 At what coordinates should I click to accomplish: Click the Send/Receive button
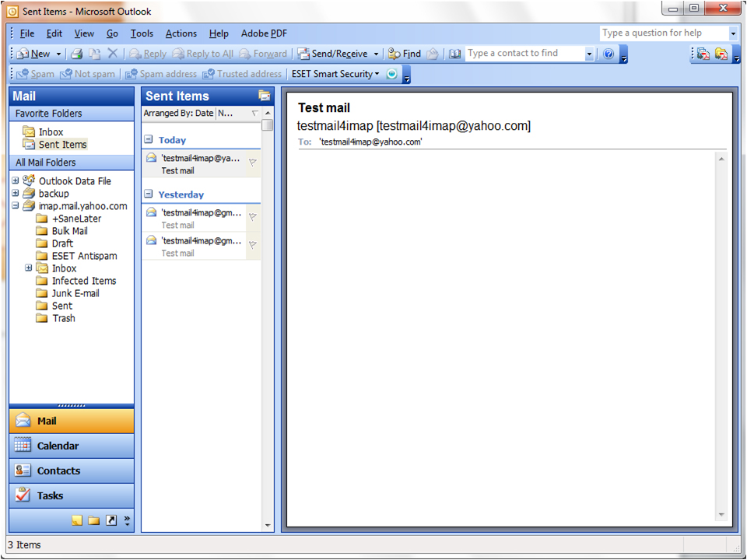coord(333,54)
